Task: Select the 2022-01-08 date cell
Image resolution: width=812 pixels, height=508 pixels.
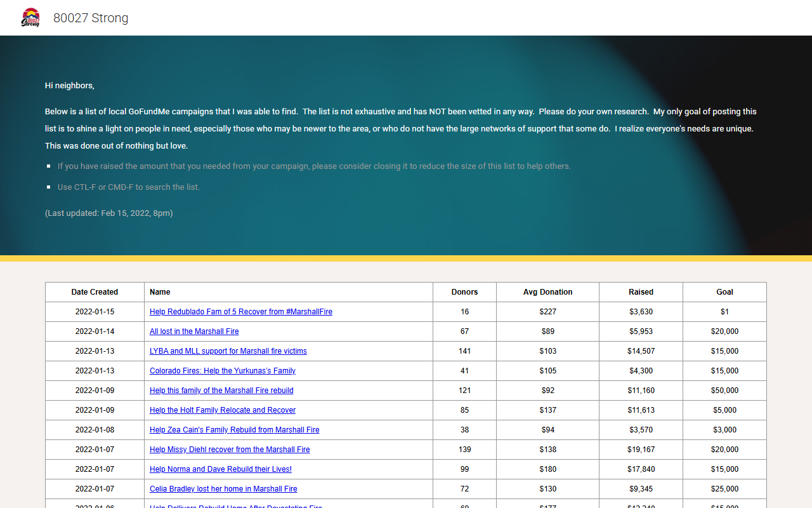Action: [x=95, y=430]
